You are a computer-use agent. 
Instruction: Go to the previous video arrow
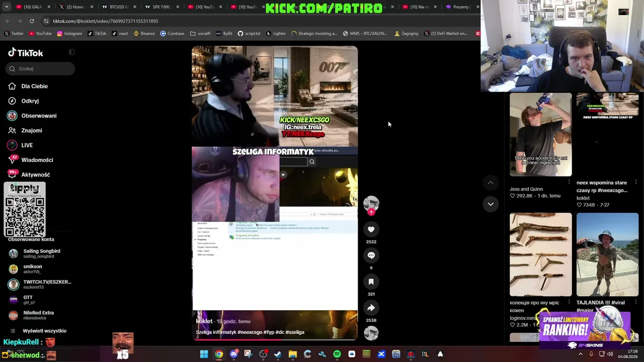click(491, 183)
